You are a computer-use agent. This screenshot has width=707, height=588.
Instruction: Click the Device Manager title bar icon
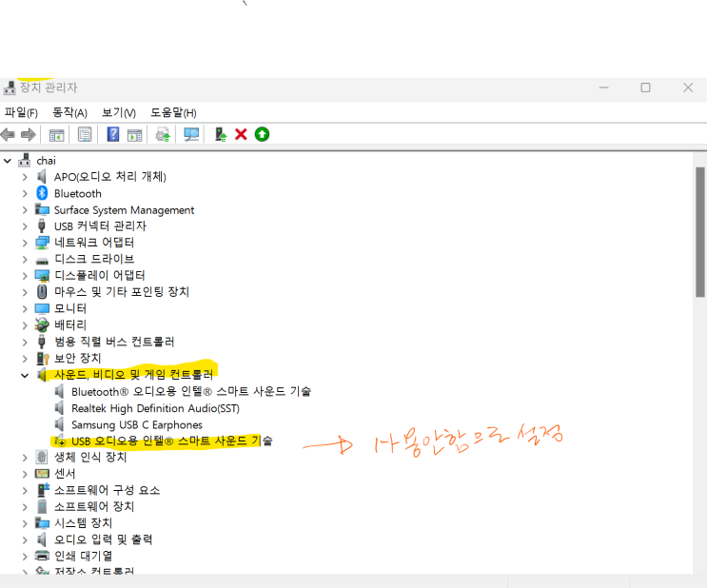tap(9, 88)
